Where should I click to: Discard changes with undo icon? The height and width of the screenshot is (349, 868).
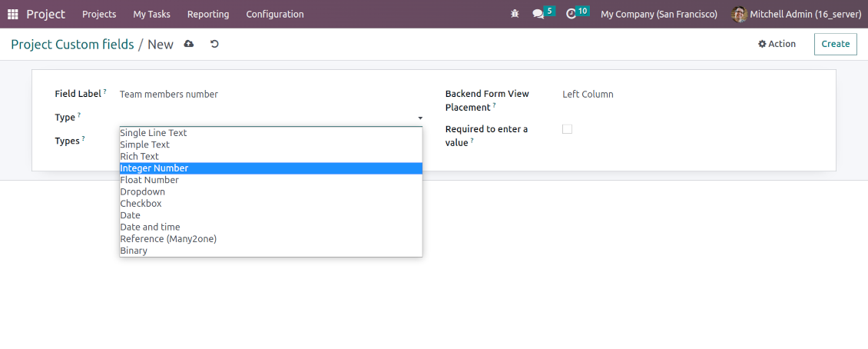(214, 45)
